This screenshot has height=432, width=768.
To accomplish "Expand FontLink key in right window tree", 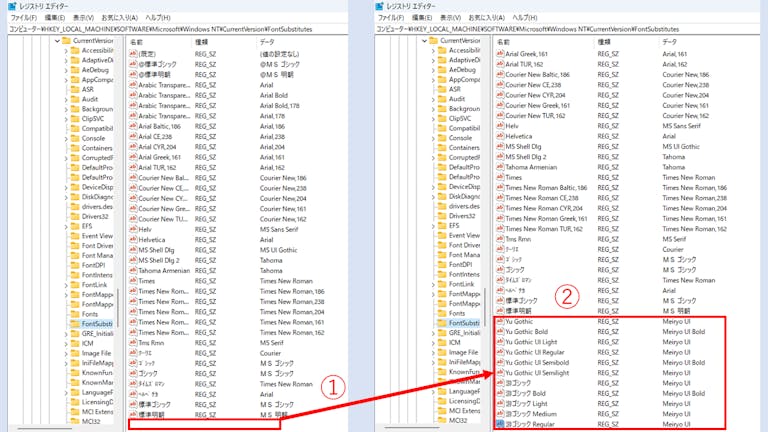I will (x=433, y=284).
